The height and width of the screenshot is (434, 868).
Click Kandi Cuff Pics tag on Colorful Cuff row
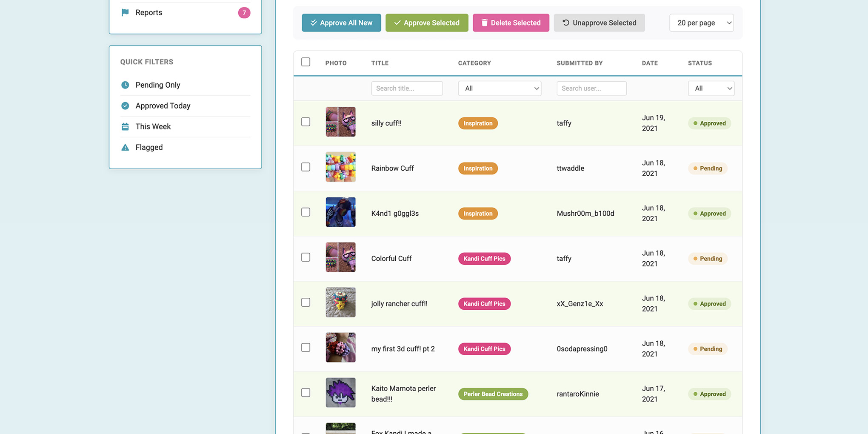[484, 258]
